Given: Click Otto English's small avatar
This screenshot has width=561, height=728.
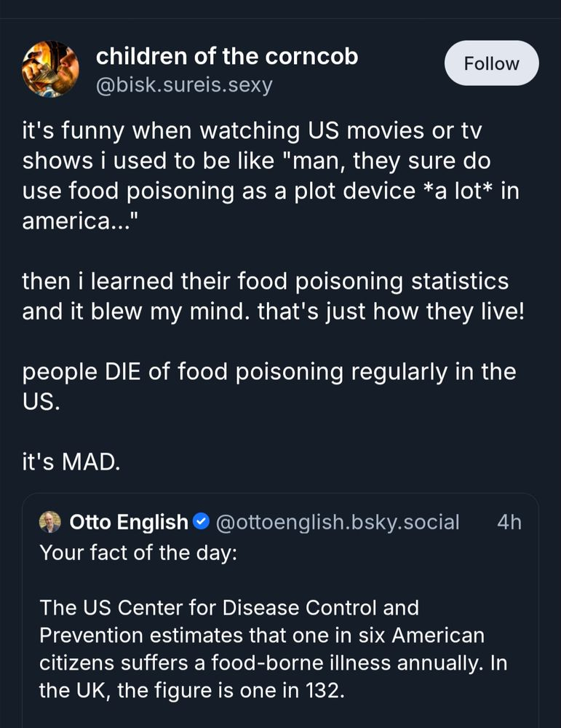Looking at the screenshot, I should (50, 522).
